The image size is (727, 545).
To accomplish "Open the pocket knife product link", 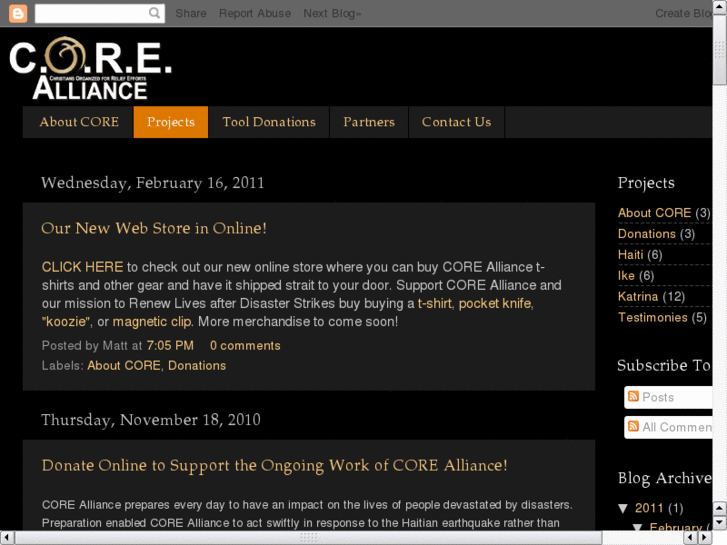I will click(495, 303).
